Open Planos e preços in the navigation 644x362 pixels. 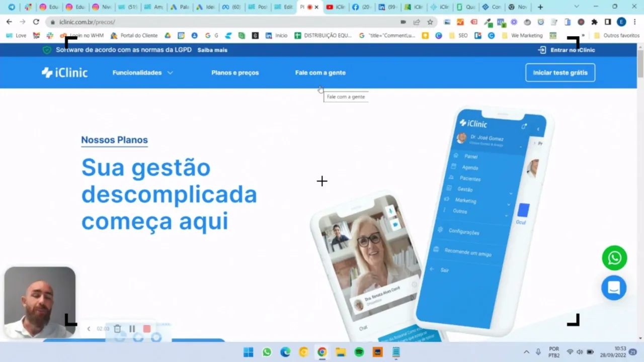pyautogui.click(x=235, y=72)
